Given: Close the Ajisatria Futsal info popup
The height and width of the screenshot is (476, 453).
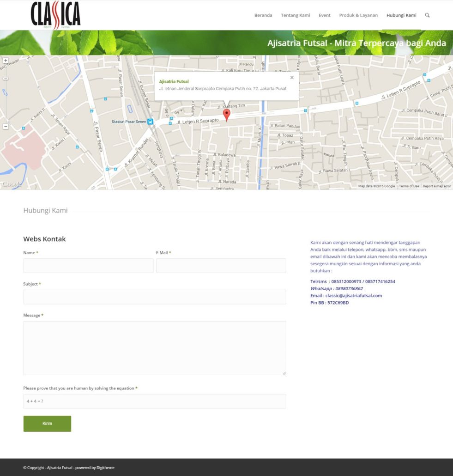Looking at the screenshot, I should [x=292, y=78].
